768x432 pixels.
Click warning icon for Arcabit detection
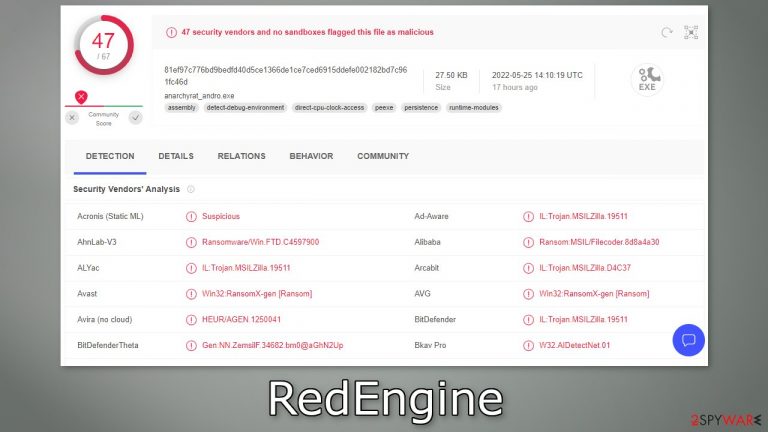(x=528, y=268)
